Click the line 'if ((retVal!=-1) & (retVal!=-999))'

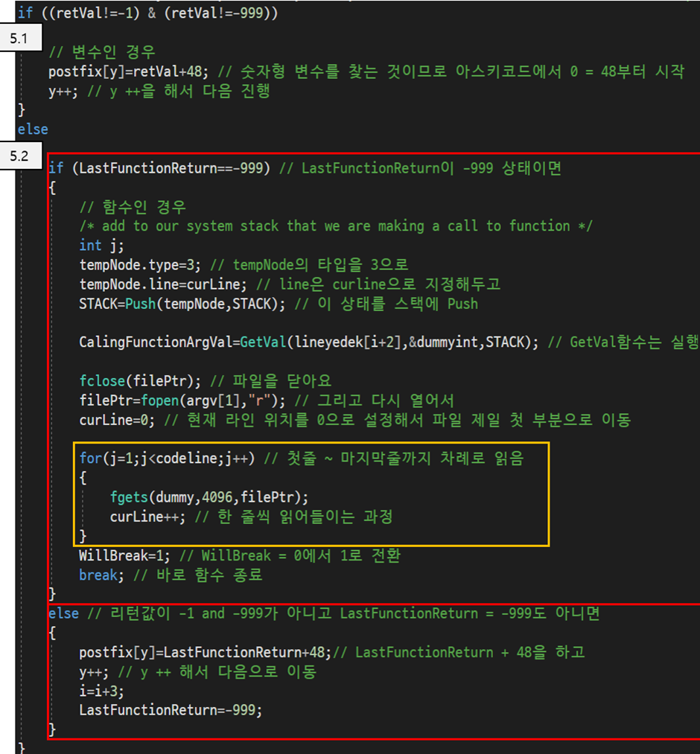(147, 13)
